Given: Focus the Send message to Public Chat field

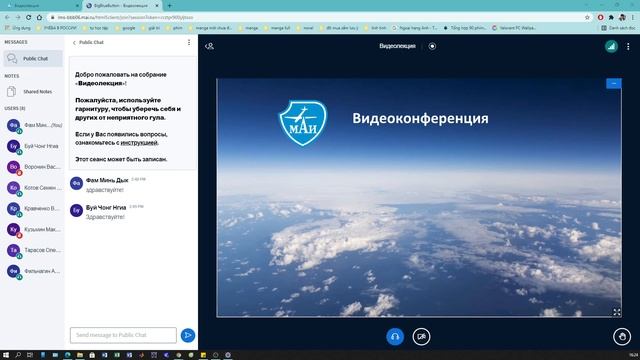Looking at the screenshot, I should (x=123, y=335).
